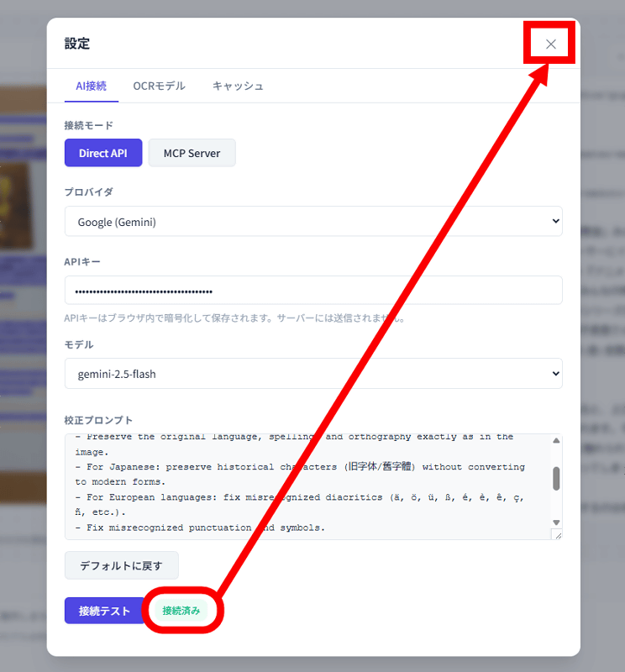This screenshot has width=625, height=672.
Task: Click inside the 校正プロンプト text area
Action: pyautogui.click(x=307, y=486)
